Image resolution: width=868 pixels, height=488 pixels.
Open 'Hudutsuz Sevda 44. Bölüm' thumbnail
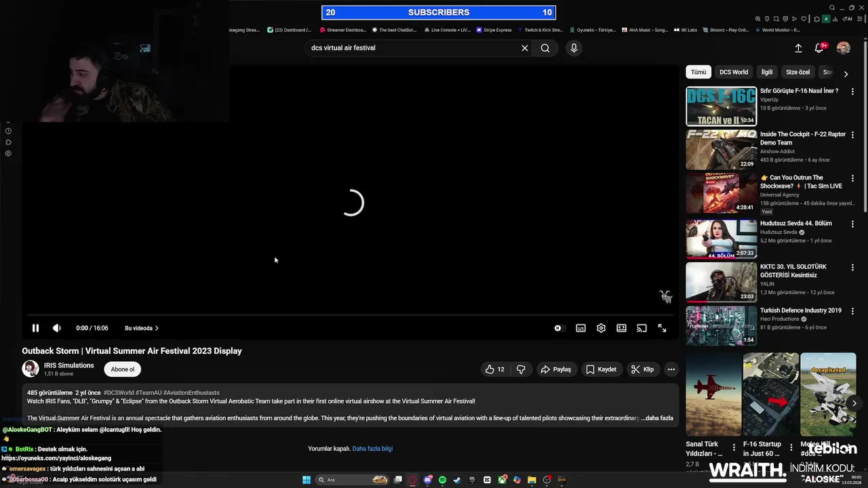(x=721, y=239)
